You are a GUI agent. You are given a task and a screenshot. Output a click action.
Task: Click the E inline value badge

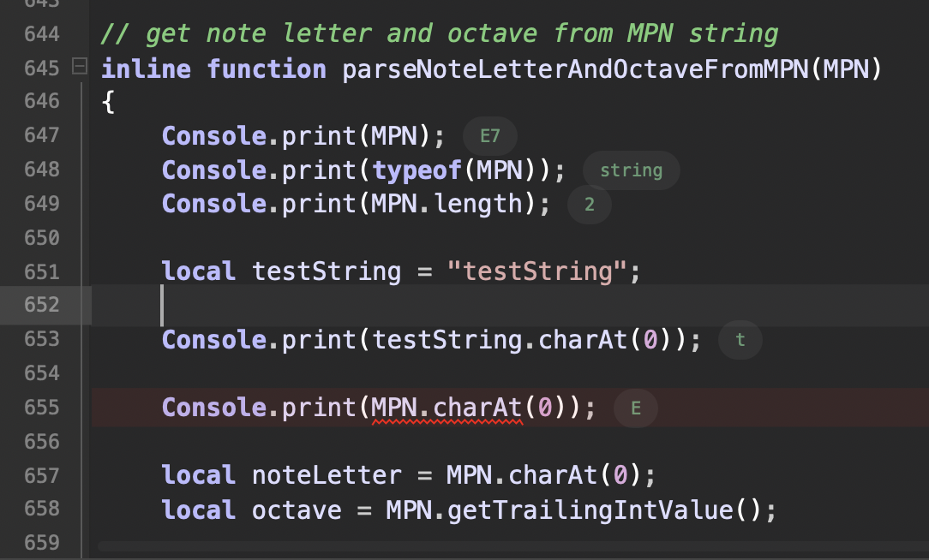click(x=636, y=408)
